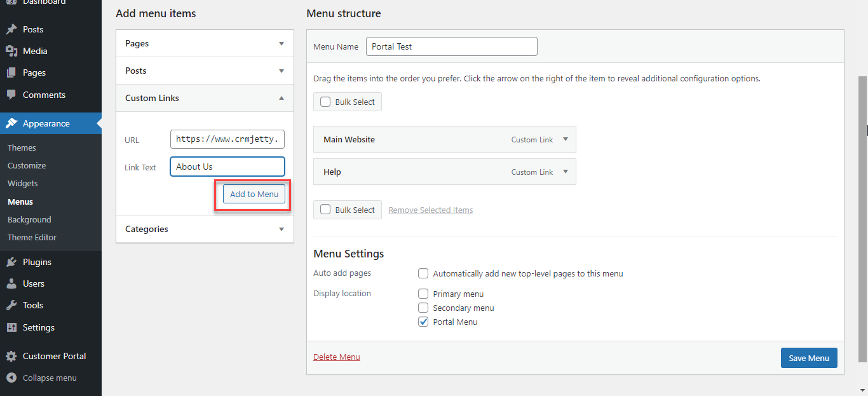
Task: Click the Comments bubble icon
Action: pos(11,95)
